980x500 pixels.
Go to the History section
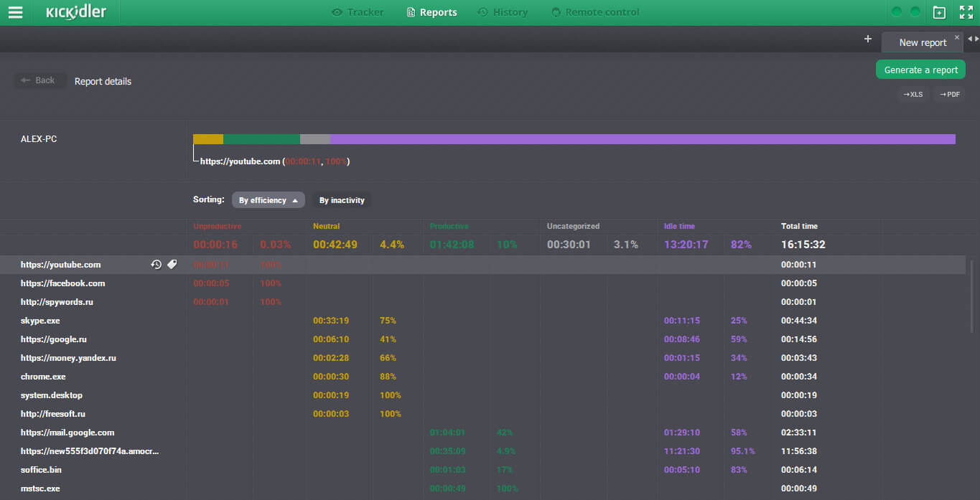coord(503,12)
